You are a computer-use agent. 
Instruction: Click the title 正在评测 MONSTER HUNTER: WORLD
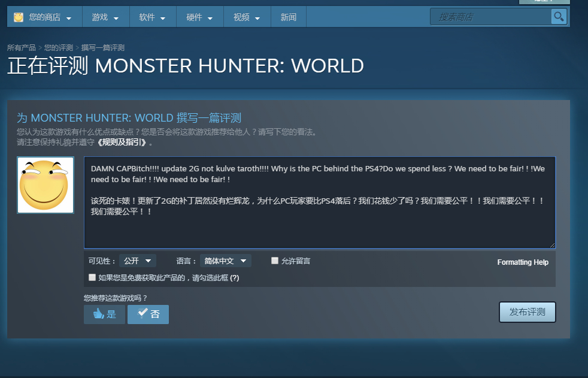coord(186,66)
